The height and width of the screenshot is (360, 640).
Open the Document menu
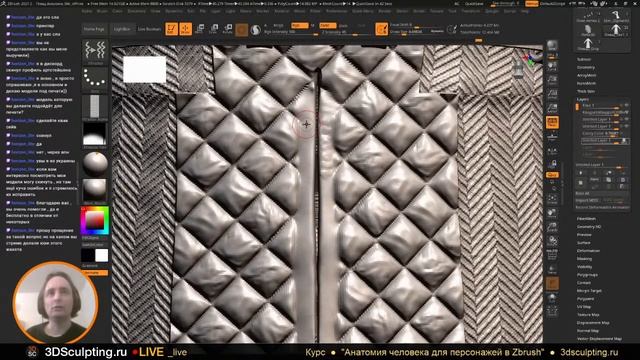[x=136, y=11]
